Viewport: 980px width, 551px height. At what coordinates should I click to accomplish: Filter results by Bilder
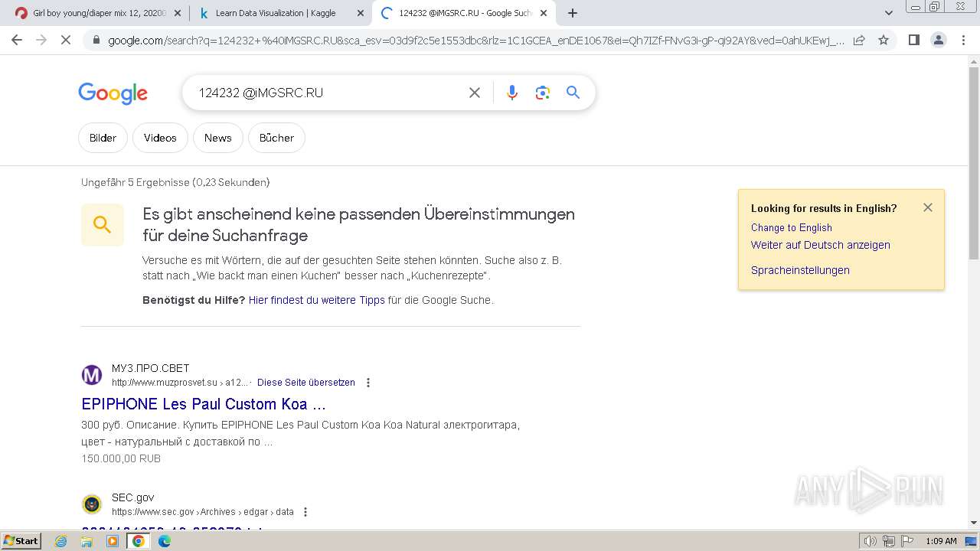[103, 138]
